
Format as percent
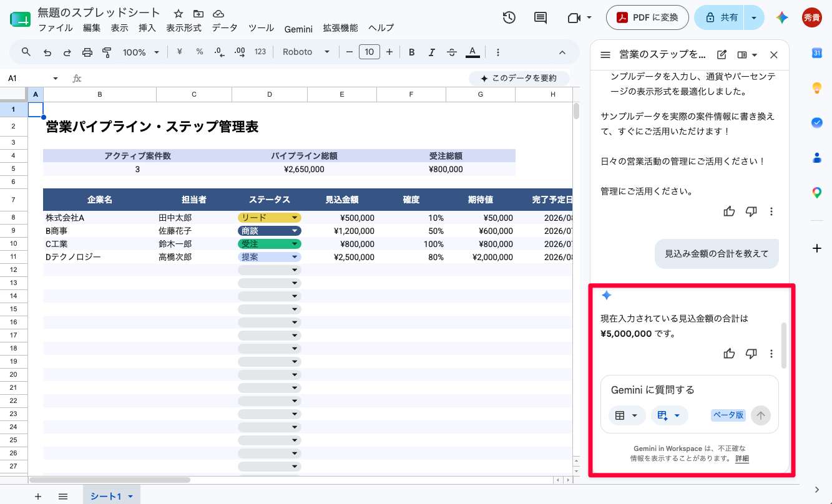[200, 52]
